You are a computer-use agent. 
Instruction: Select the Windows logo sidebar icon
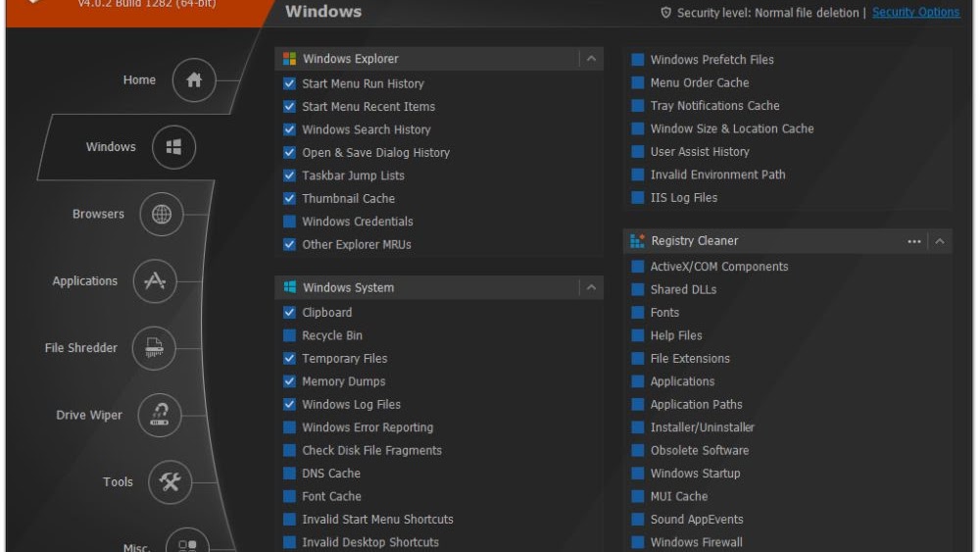(x=173, y=147)
